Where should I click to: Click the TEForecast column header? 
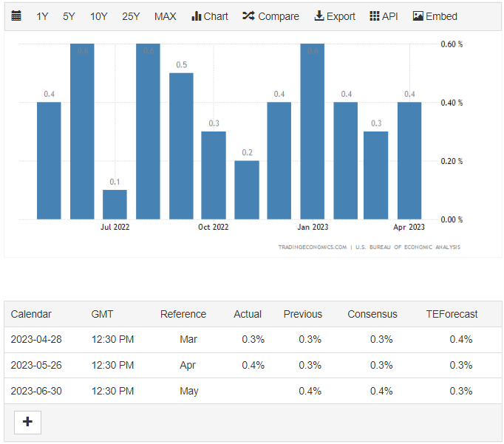coord(452,314)
